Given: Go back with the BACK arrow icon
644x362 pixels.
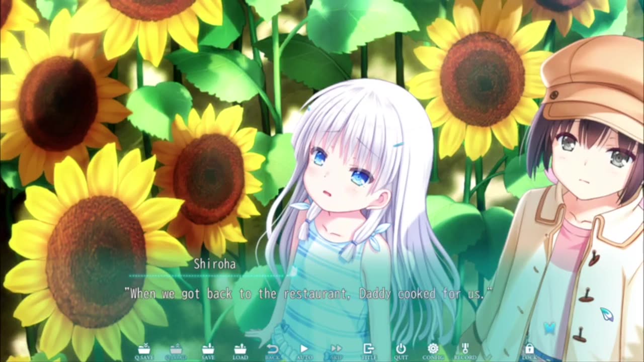Looking at the screenshot, I should click(272, 351).
